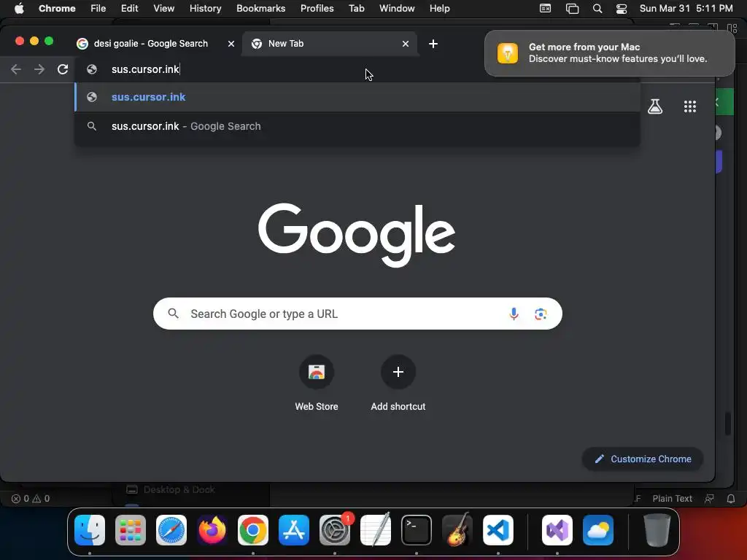Viewport: 747px width, 560px height.
Task: Open the Weather app from the Dock
Action: [598, 530]
